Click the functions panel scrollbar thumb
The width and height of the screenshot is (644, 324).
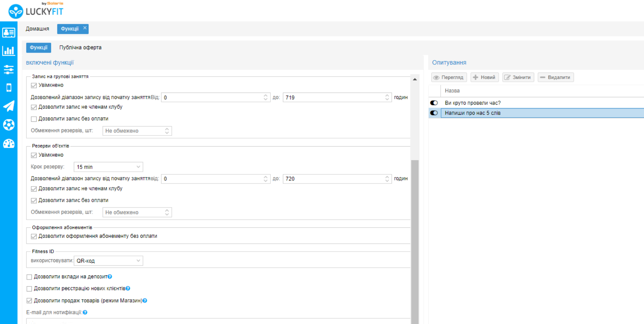tap(415, 241)
